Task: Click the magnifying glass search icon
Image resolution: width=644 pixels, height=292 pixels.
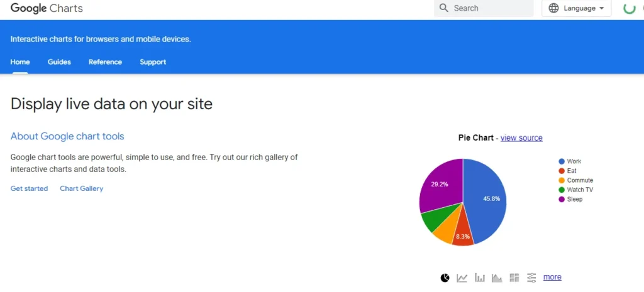Action: tap(443, 8)
